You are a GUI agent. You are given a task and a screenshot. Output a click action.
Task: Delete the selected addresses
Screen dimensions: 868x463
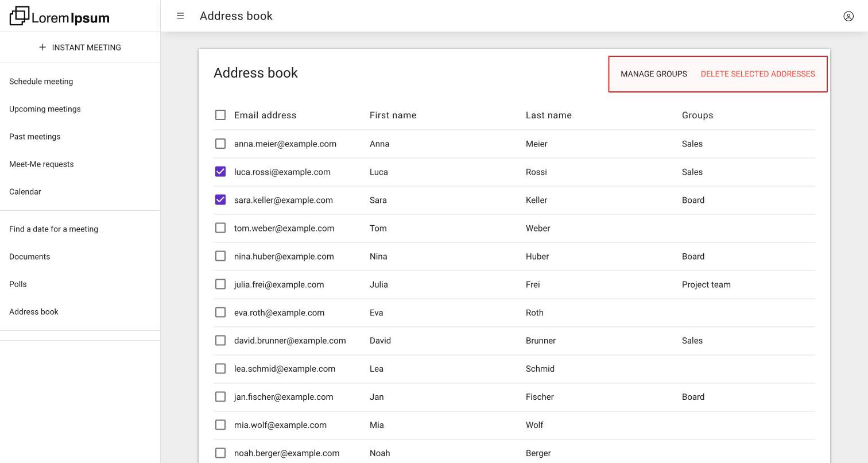click(758, 74)
